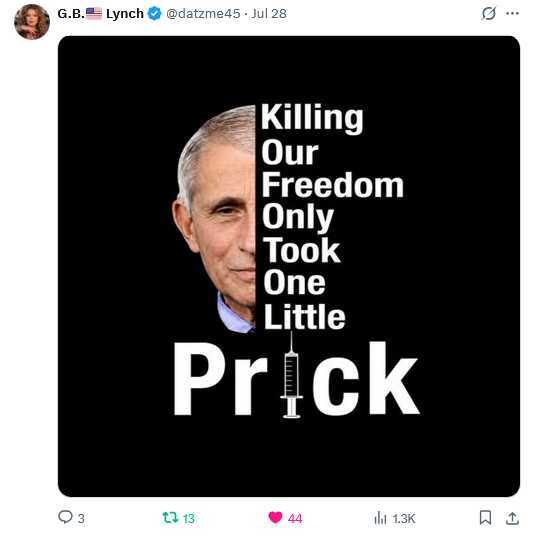This screenshot has height=538, width=534.
Task: Click the reply count 3
Action: click(x=81, y=518)
